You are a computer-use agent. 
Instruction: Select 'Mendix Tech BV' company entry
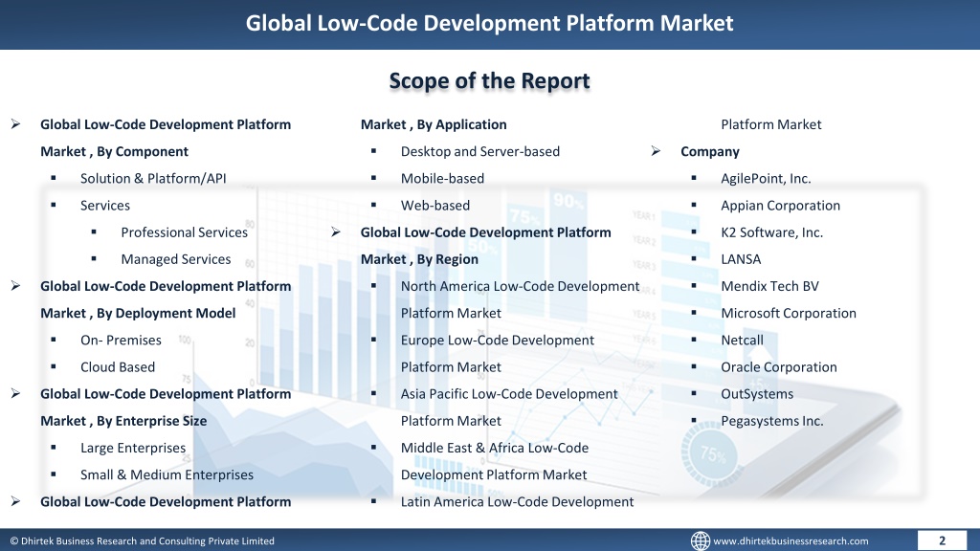(769, 285)
